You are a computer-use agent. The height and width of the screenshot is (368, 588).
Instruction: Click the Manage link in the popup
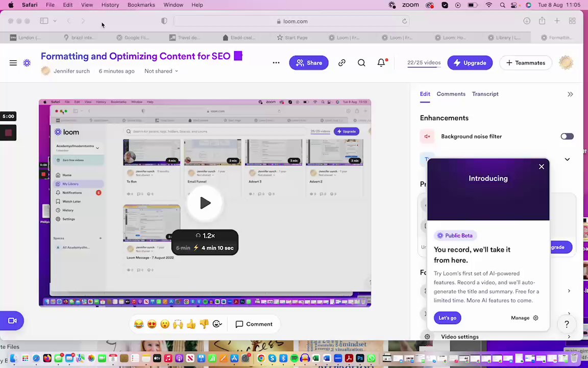[520, 318]
